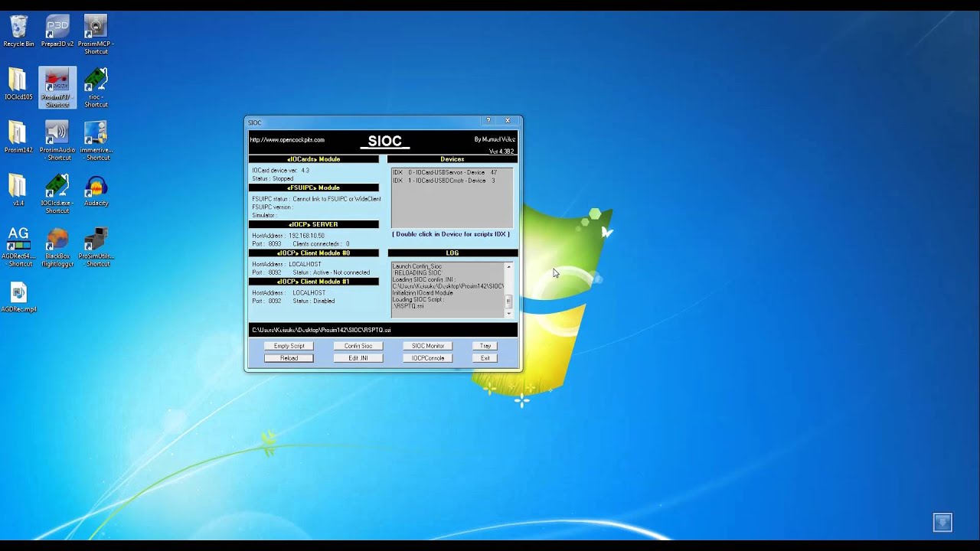
Task: Launch the Prepar3D v2 shortcut
Action: (x=57, y=31)
